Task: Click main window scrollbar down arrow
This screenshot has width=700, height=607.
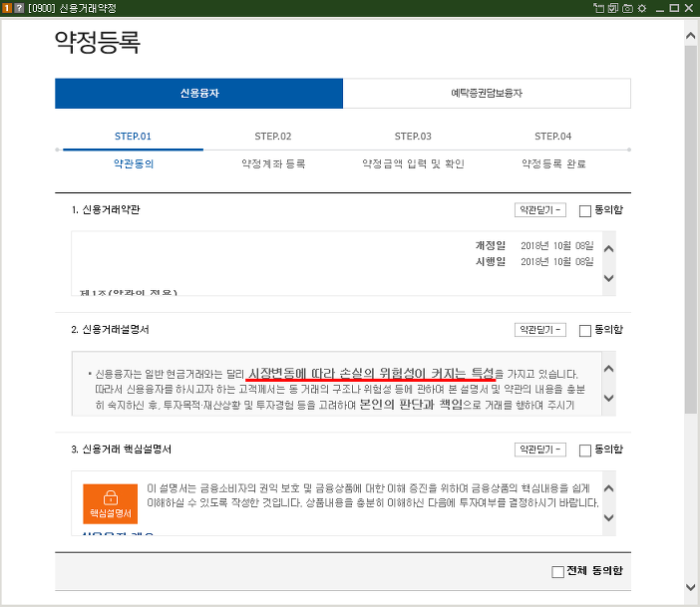Action: 691,587
